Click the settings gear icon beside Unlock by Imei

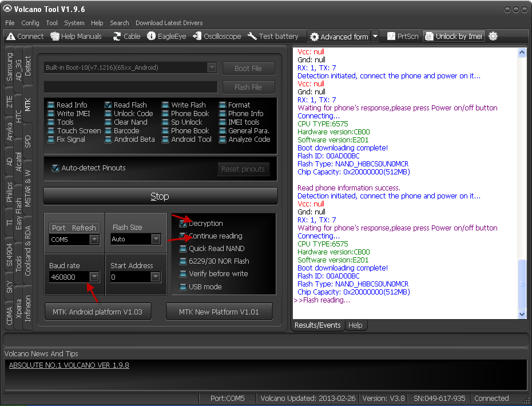493,36
